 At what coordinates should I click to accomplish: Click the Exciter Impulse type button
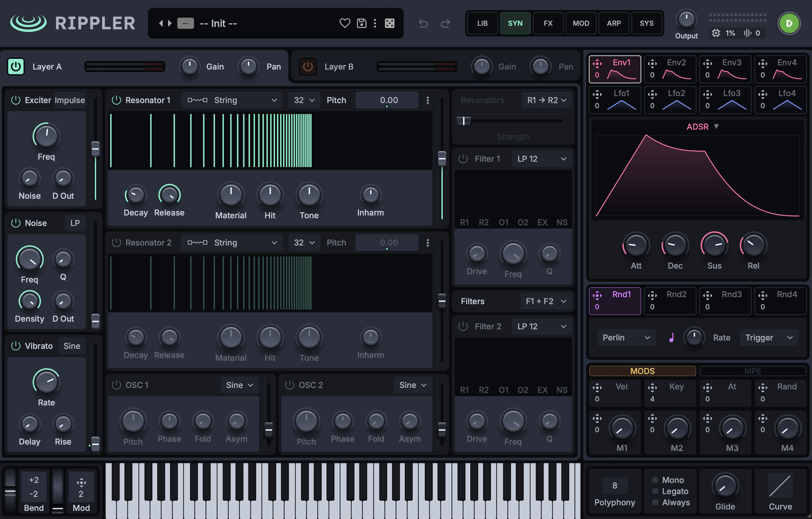(x=70, y=100)
